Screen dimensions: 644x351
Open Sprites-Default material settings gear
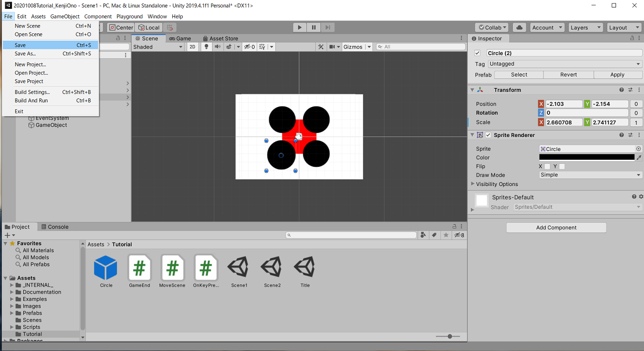(641, 197)
